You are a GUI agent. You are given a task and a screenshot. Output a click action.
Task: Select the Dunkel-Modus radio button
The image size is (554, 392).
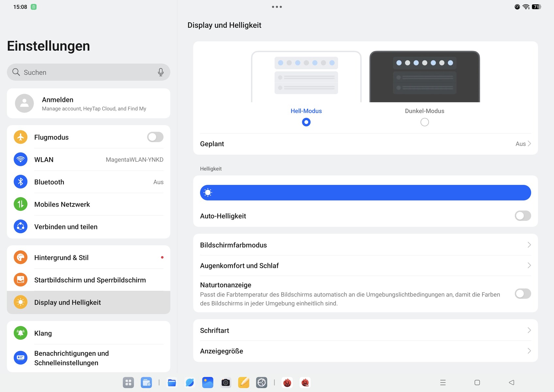425,122
